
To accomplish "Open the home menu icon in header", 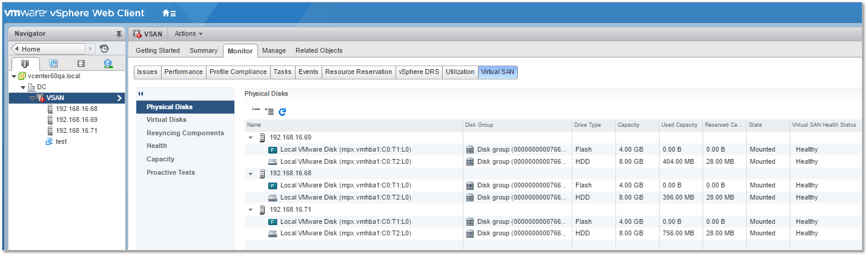I will coord(169,13).
